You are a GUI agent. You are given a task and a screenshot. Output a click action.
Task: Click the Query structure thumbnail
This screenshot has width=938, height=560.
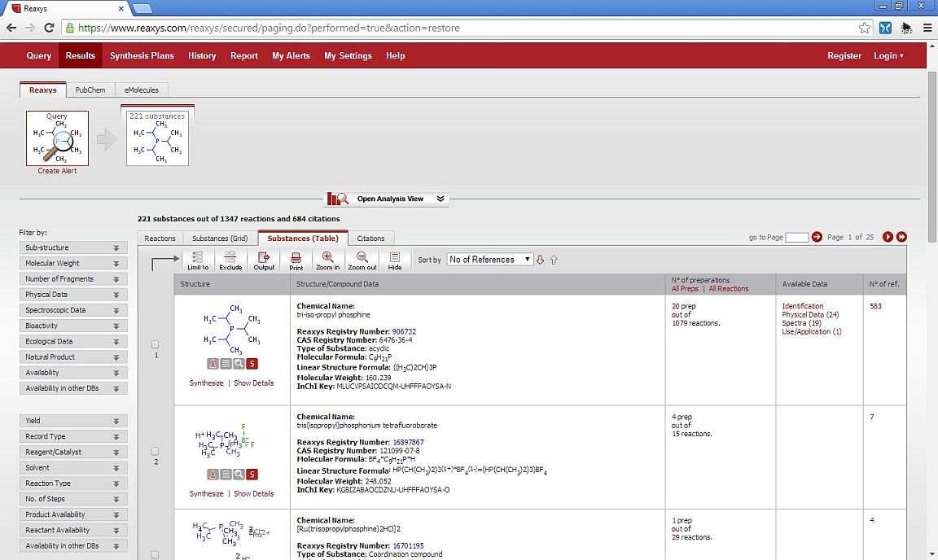(58, 138)
